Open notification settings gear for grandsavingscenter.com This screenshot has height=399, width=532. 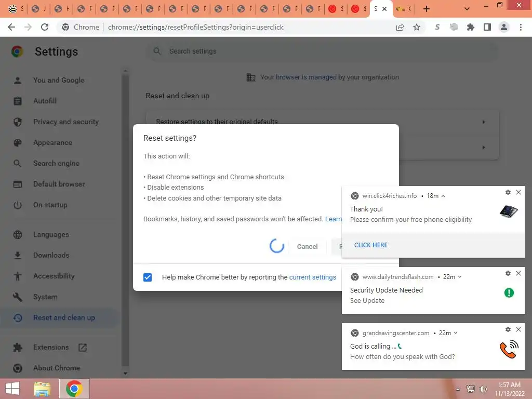click(508, 329)
